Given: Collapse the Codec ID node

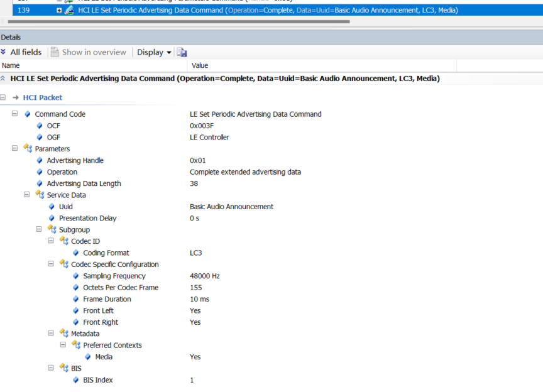Looking at the screenshot, I should click(52, 241).
